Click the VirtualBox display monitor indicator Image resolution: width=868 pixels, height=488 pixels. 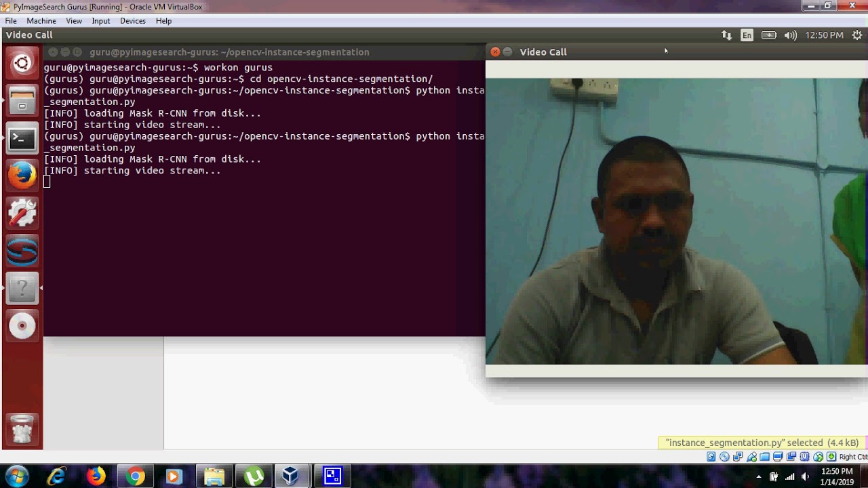778,457
